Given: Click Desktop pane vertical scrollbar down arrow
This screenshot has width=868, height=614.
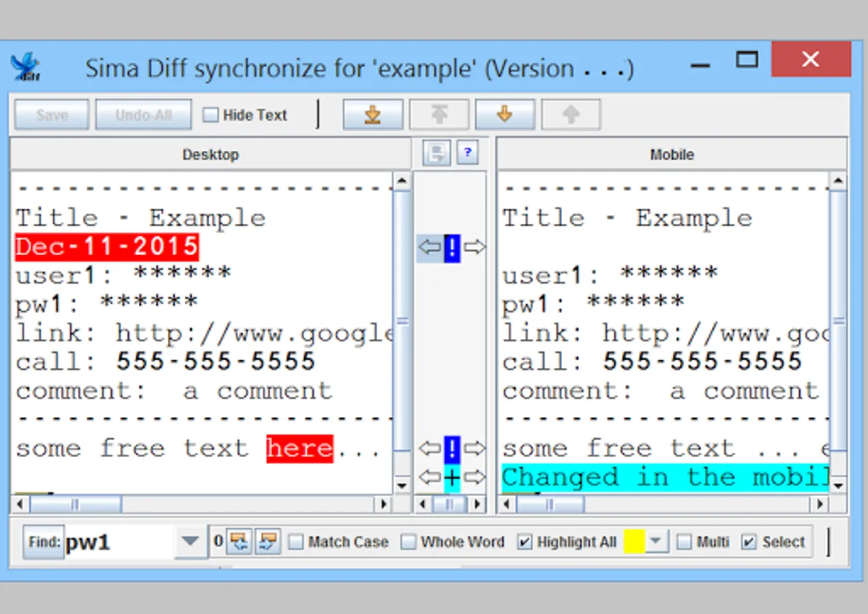Looking at the screenshot, I should pos(402,485).
